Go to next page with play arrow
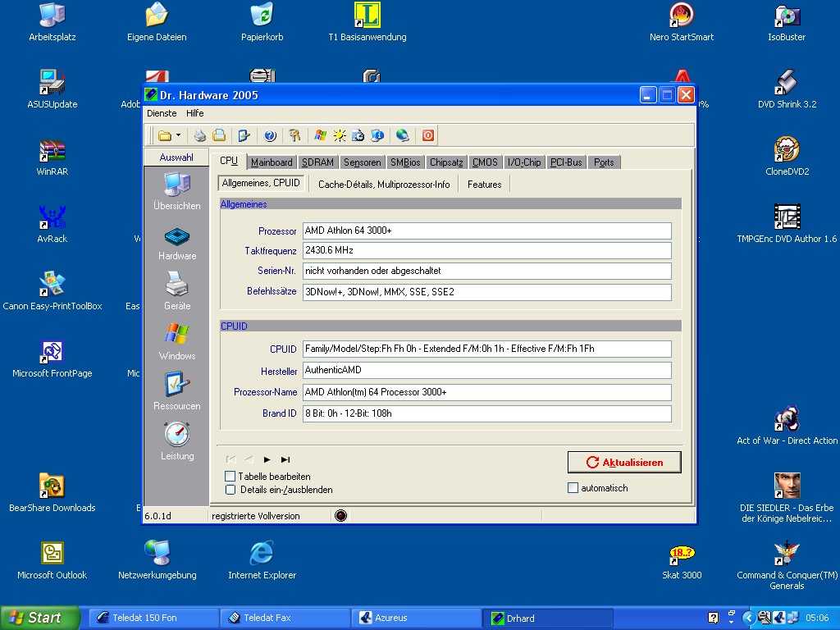The height and width of the screenshot is (630, 840). coord(267,459)
